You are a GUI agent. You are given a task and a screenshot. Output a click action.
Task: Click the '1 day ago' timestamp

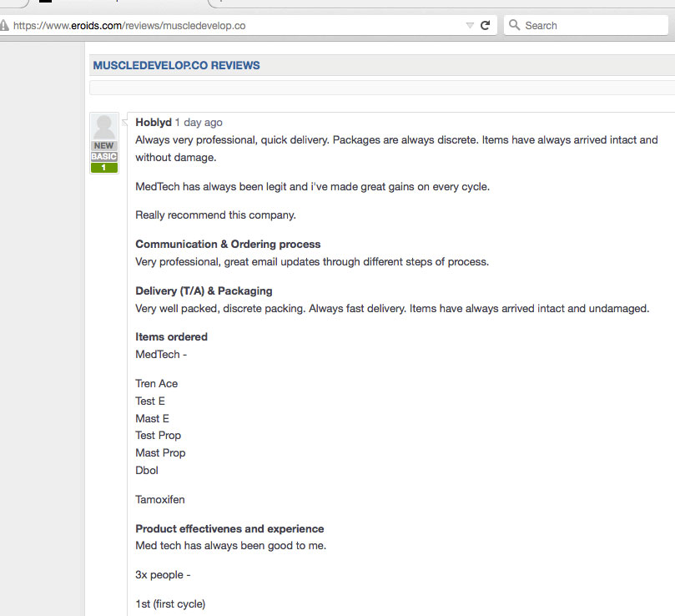[199, 123]
